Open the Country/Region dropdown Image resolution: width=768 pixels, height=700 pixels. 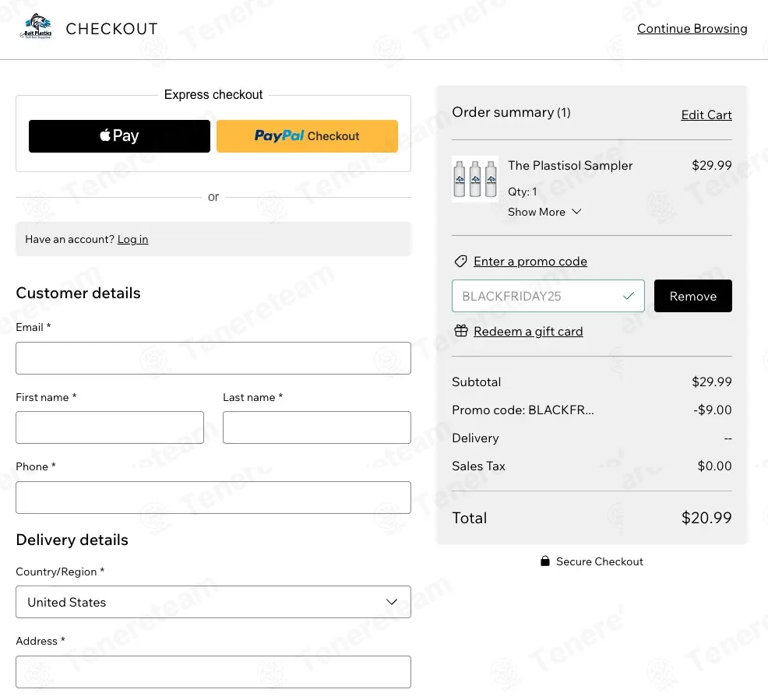pyautogui.click(x=213, y=602)
